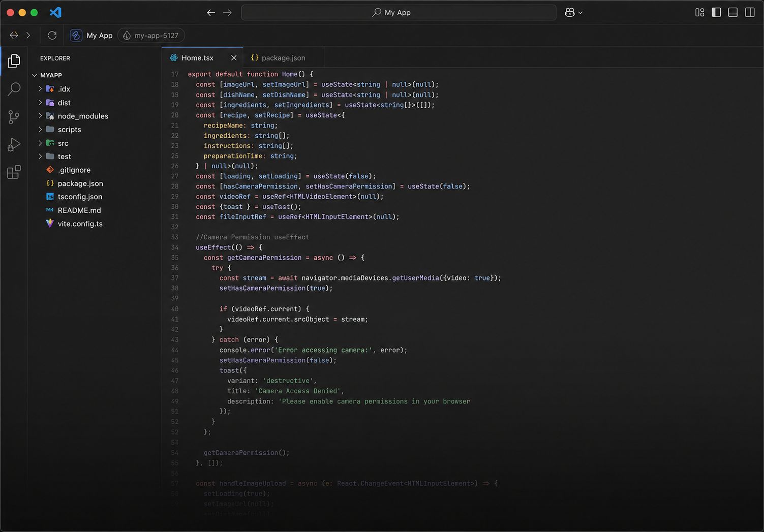Click the .gitignore git file icon
The width and height of the screenshot is (764, 532).
pyautogui.click(x=50, y=170)
